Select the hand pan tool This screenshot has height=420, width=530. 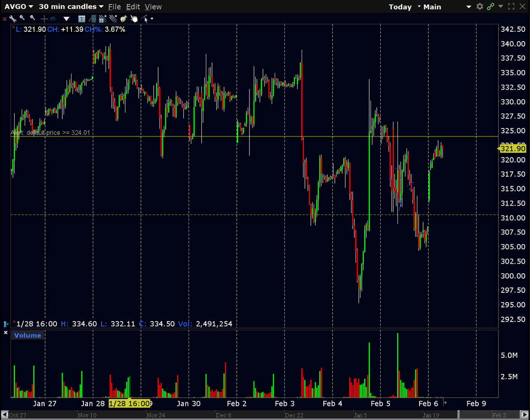(x=134, y=19)
